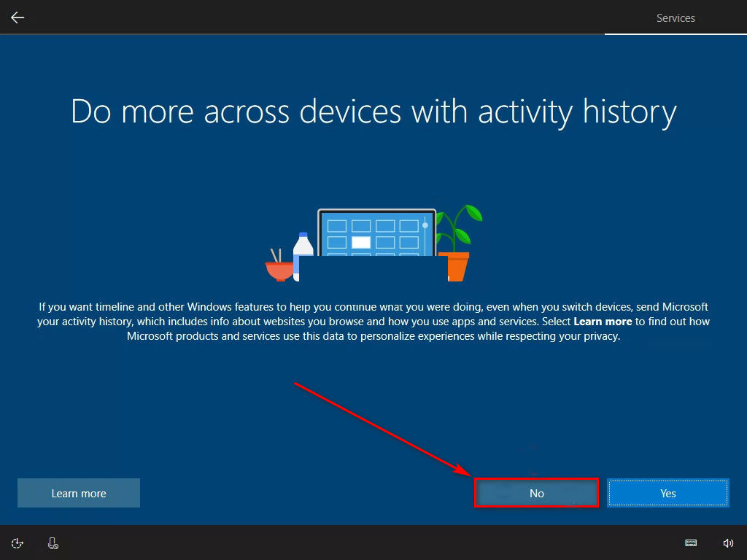Click the Learn more button

tap(79, 493)
